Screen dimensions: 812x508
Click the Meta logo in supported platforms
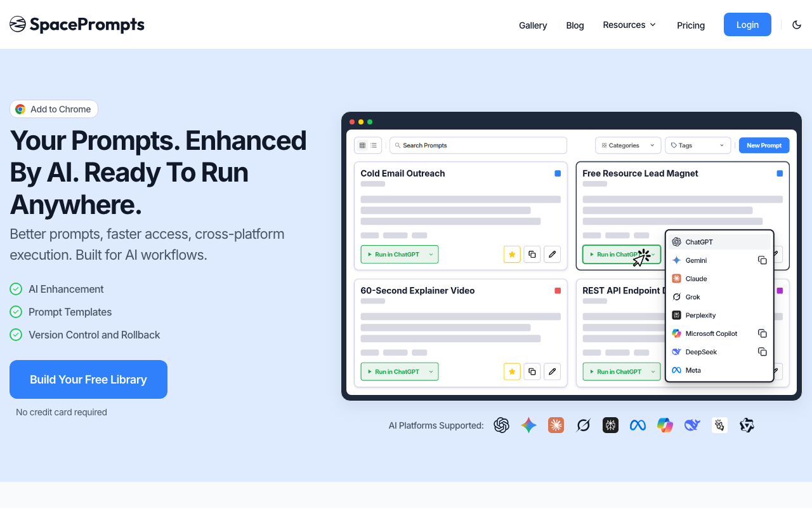click(638, 425)
